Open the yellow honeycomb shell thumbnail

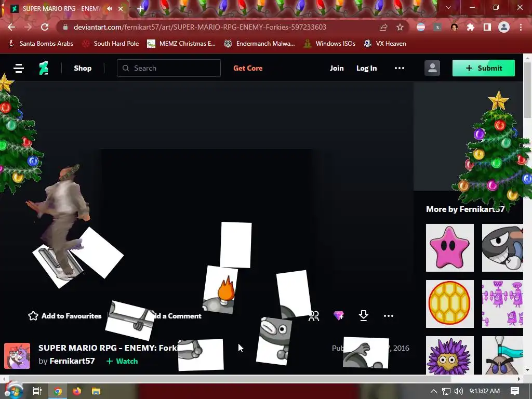tap(450, 304)
